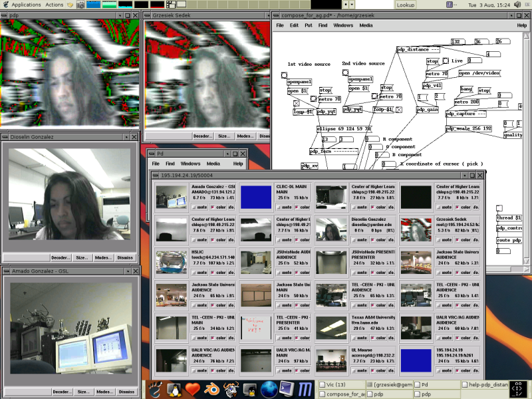
Task: Click the blue CLRC-DL MAIN thumbnail
Action: point(256,197)
